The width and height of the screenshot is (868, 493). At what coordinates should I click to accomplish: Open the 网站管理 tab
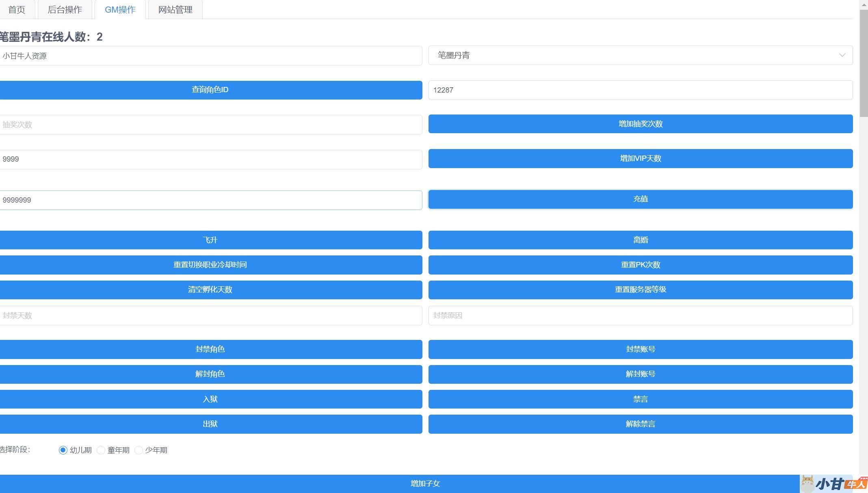pyautogui.click(x=175, y=10)
